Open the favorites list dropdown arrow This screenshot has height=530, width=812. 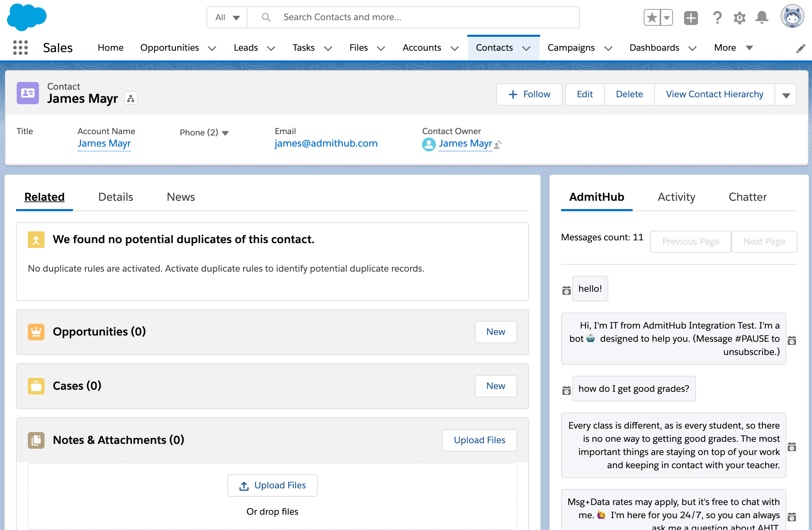tap(667, 17)
